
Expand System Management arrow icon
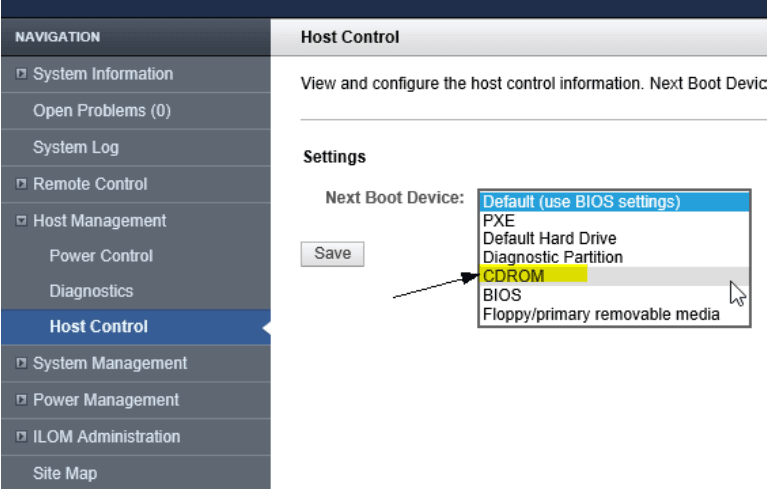(22, 364)
